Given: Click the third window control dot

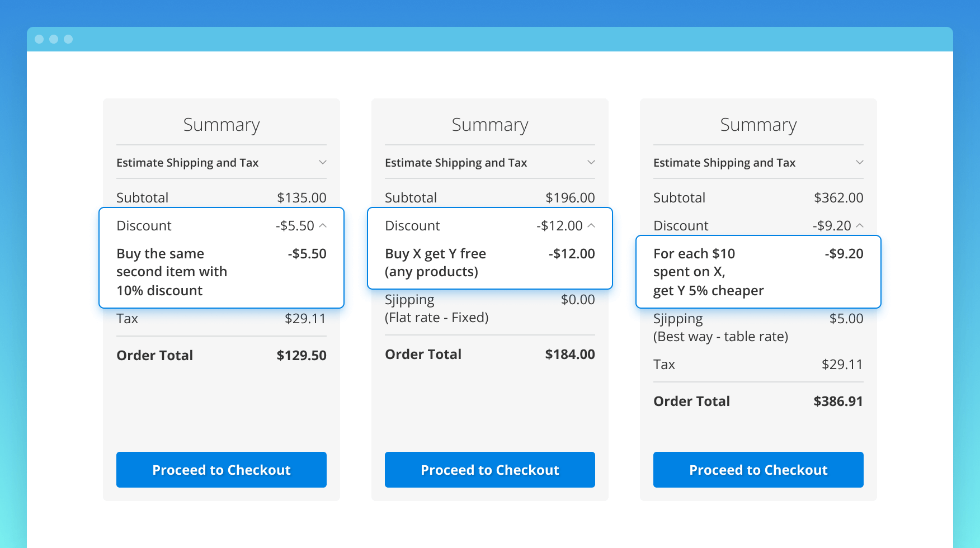Looking at the screenshot, I should (68, 39).
